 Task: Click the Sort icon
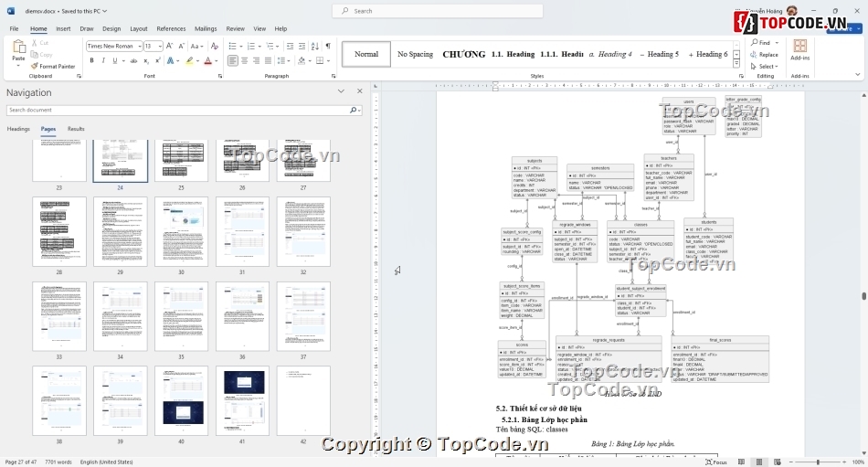315,46
